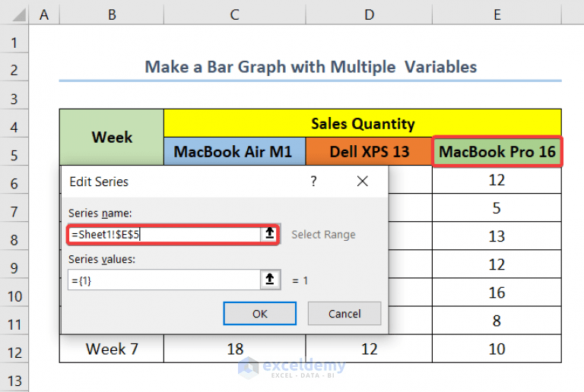Click the Series values input field
The image size is (584, 392).
coord(164,280)
